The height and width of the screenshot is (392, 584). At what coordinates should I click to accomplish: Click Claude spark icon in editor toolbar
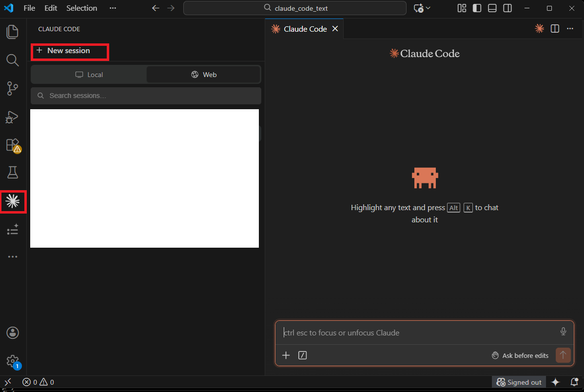(539, 29)
